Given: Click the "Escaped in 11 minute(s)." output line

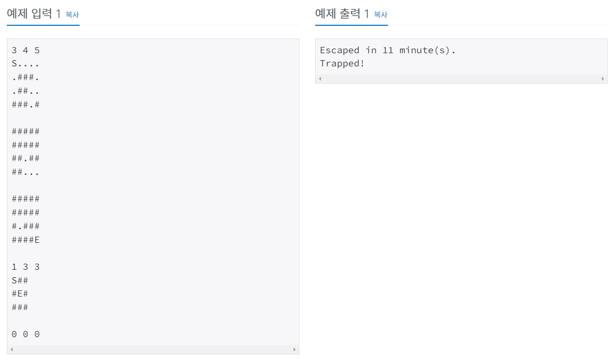Looking at the screenshot, I should [x=388, y=51].
